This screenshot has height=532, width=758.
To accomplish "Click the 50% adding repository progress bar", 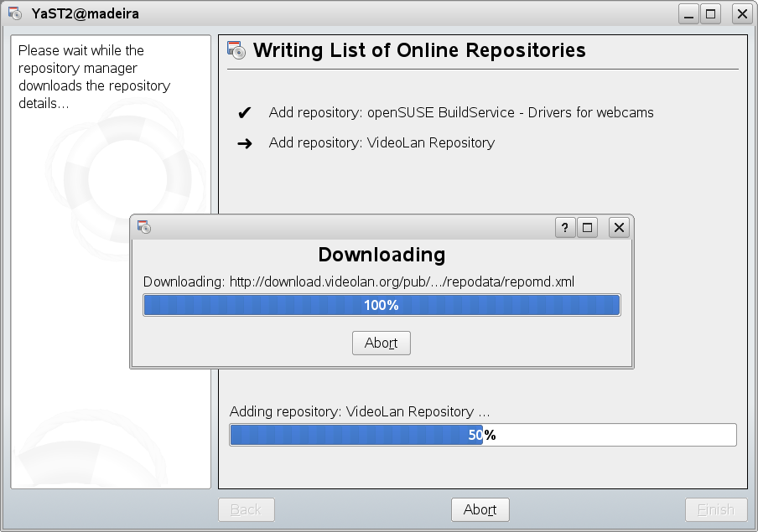I will (482, 435).
